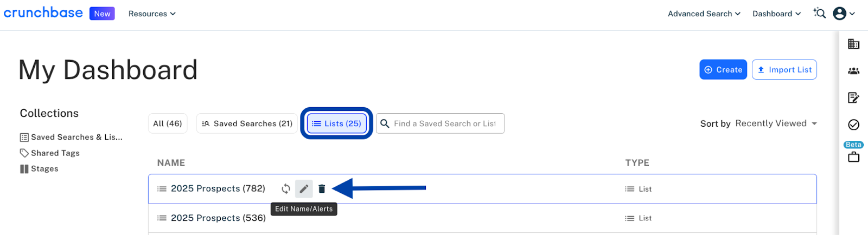Click the checkmark circle icon in right sidebar
The width and height of the screenshot is (868, 235).
(x=853, y=125)
